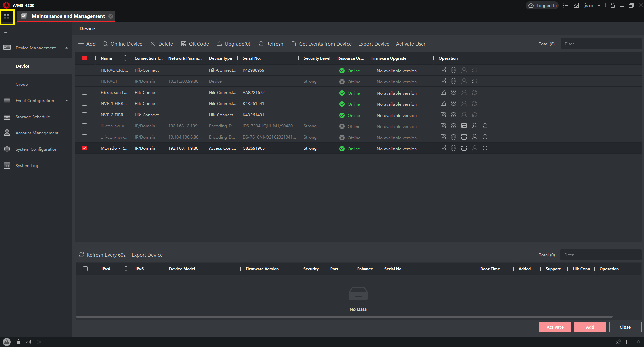Click Get Events from Device

click(x=321, y=44)
